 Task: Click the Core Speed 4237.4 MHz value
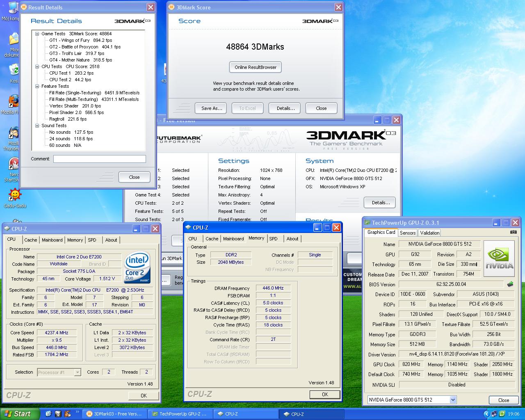(57, 333)
